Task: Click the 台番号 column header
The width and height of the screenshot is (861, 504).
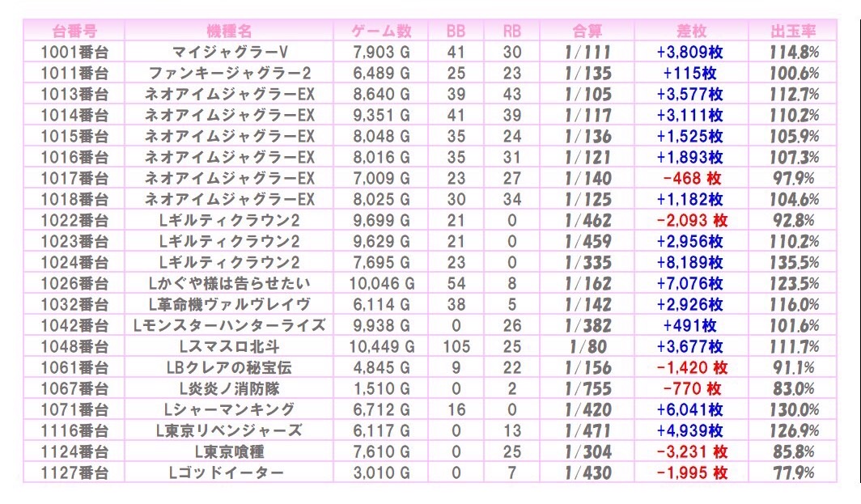Action: pyautogui.click(x=74, y=31)
